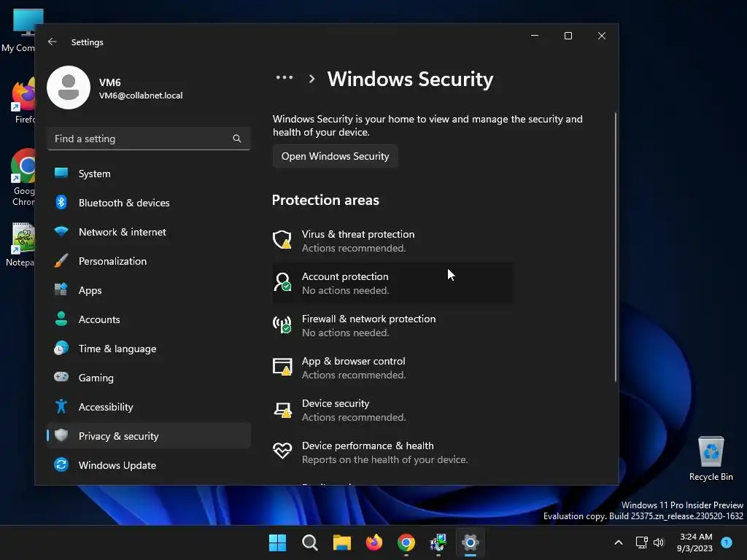
Task: Expand the breadcrumb ellipsis
Action: (285, 77)
